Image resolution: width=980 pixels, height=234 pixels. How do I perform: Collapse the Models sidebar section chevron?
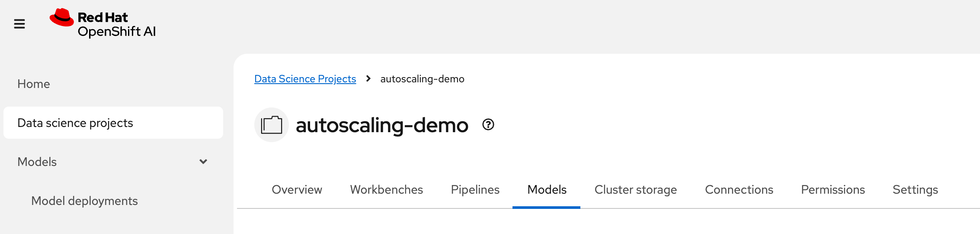tap(203, 162)
